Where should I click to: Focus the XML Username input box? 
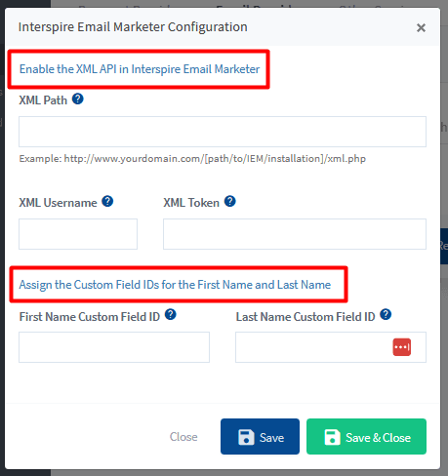(78, 234)
